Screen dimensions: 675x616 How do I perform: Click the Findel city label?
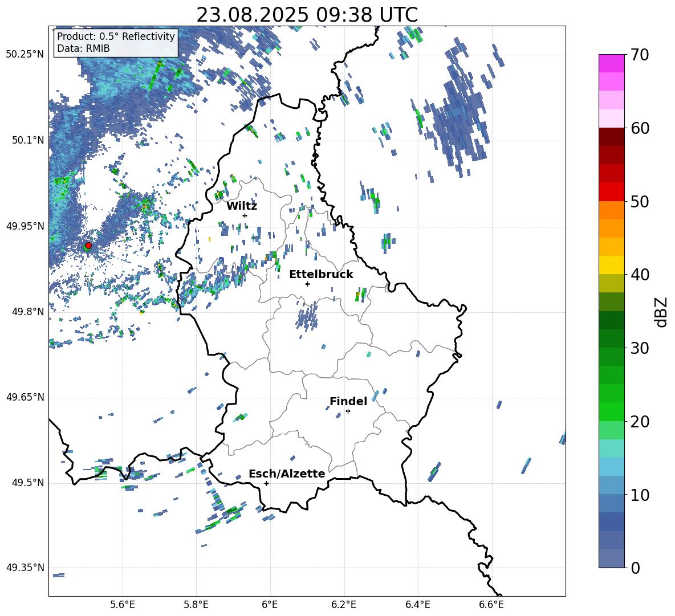click(x=348, y=401)
